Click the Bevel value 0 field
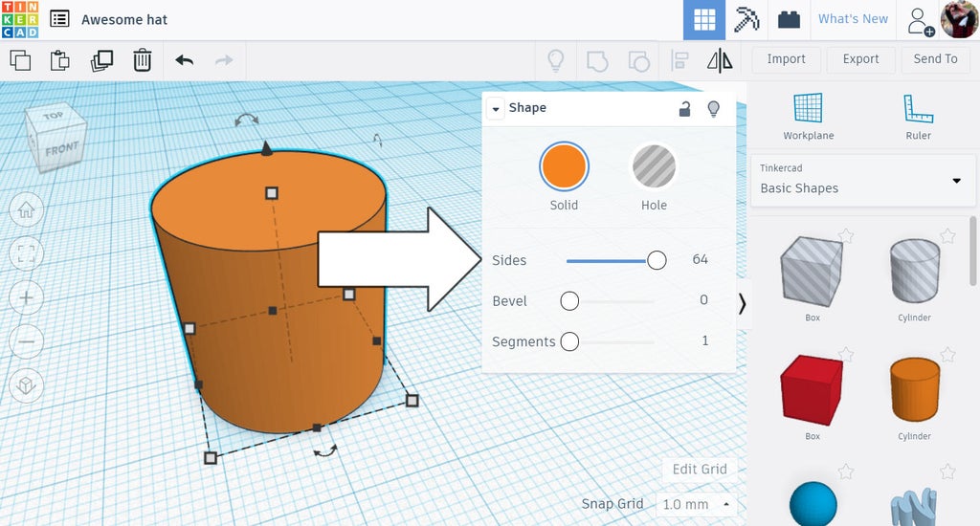Image resolution: width=980 pixels, height=526 pixels. (x=703, y=300)
